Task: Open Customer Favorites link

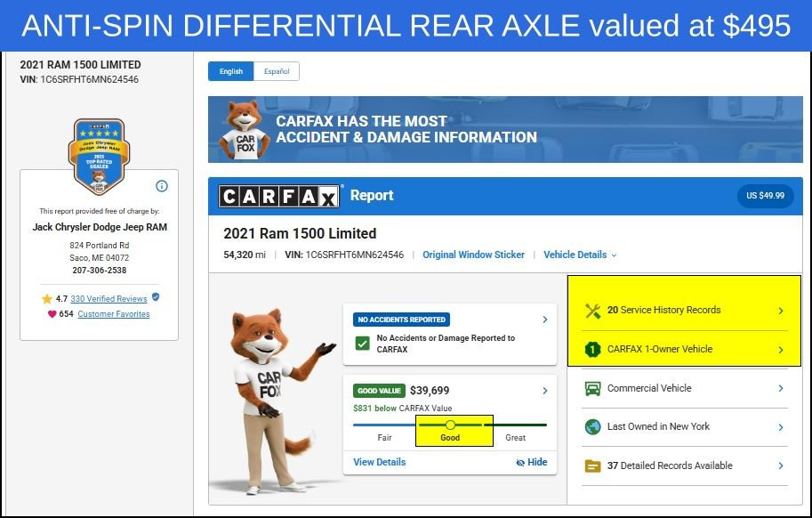Action: point(114,314)
